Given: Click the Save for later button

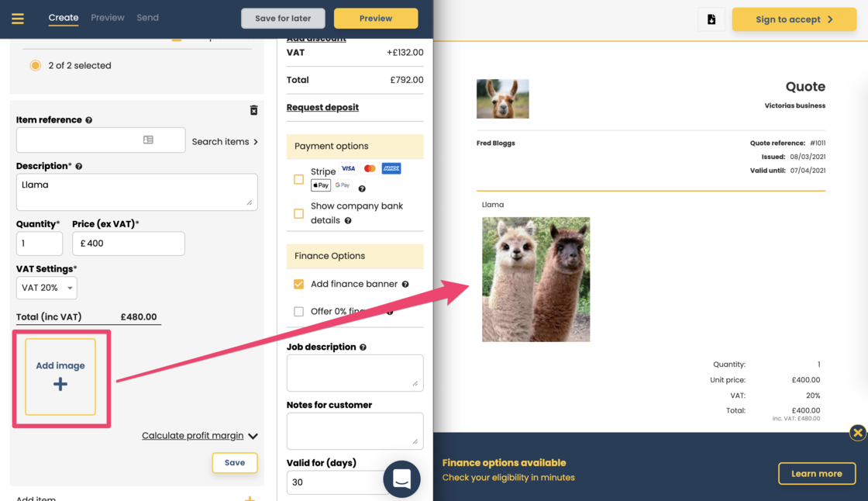Looking at the screenshot, I should (x=283, y=19).
